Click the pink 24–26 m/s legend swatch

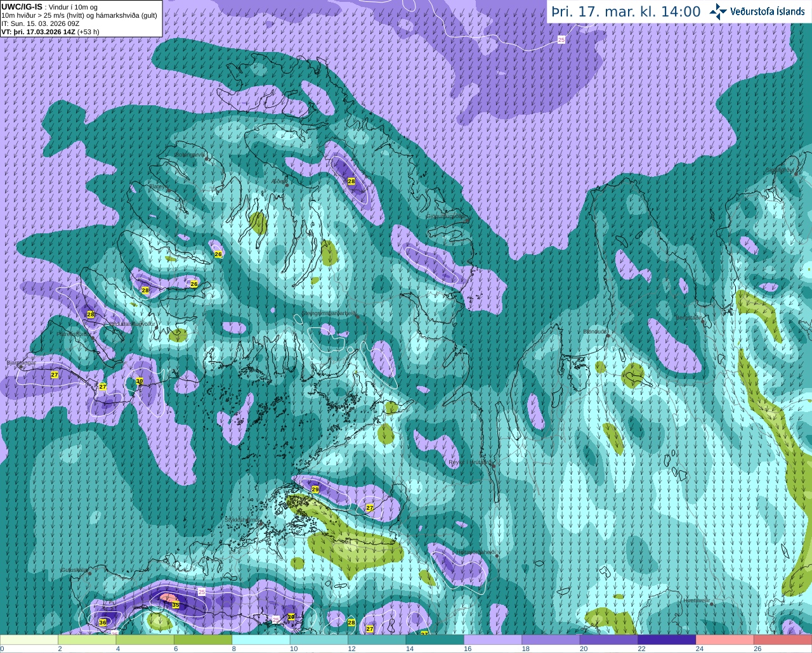pos(724,640)
